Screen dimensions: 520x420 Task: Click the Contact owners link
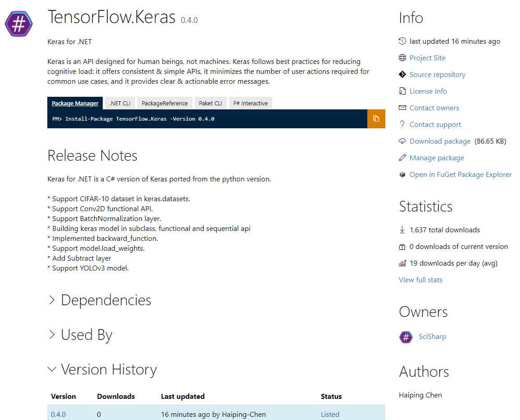(434, 108)
